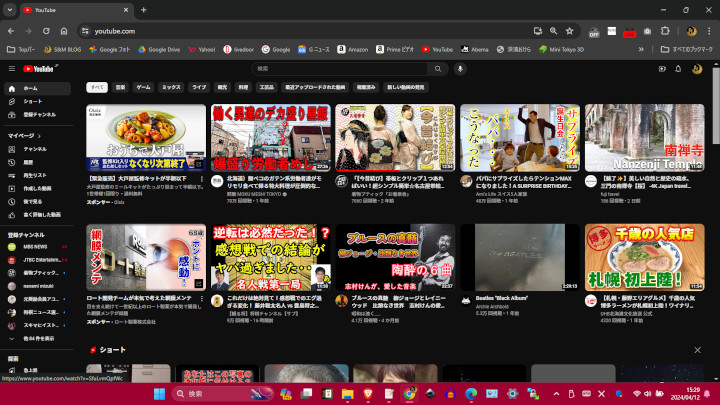
Task: Expand 他84件を表示 channel list
Action: pyautogui.click(x=38, y=339)
